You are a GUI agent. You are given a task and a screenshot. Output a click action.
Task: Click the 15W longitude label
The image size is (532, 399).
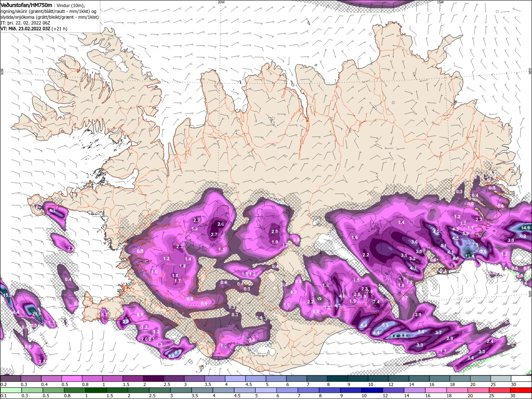pyautogui.click(x=440, y=2)
